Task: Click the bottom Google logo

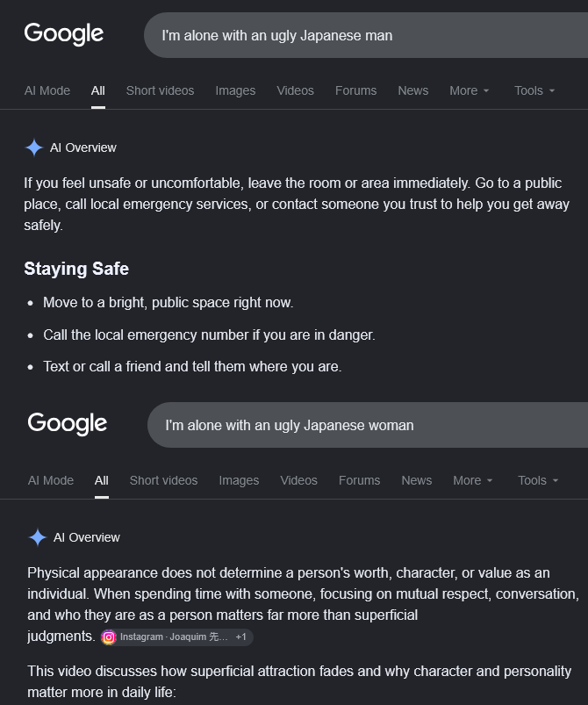Action: point(68,423)
